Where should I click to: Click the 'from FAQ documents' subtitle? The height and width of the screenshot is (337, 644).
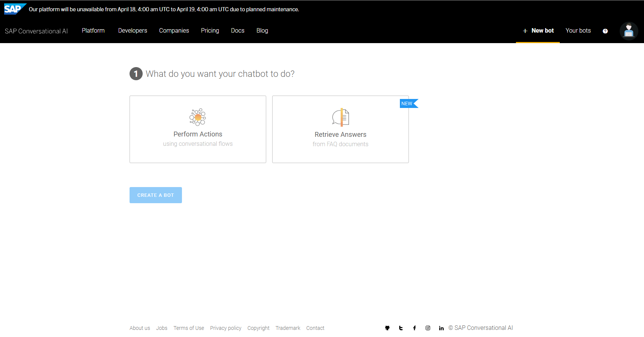tap(340, 144)
